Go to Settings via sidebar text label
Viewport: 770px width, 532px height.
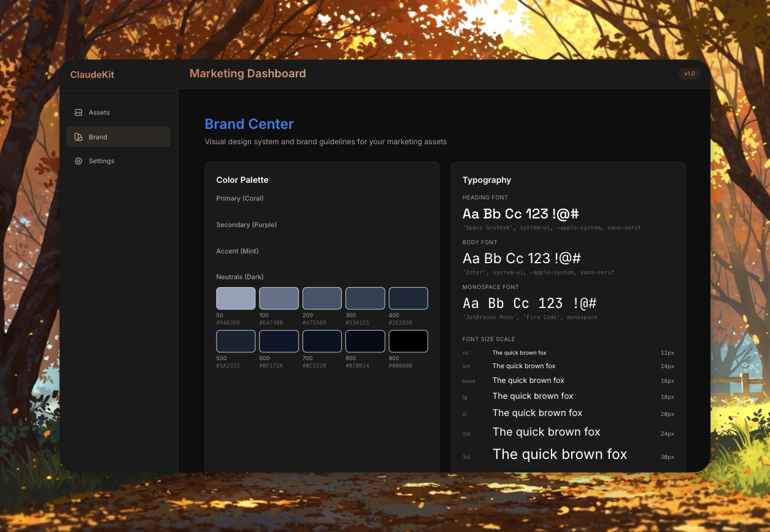click(x=102, y=161)
